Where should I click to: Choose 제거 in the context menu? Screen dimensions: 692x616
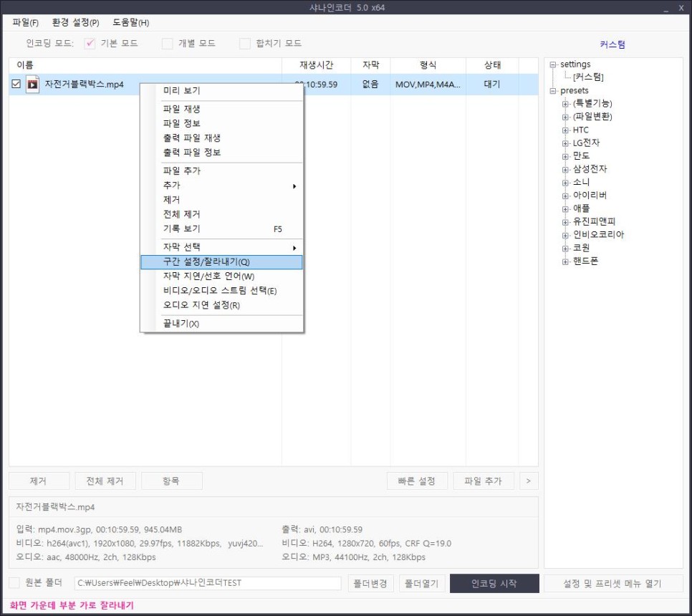pos(222,200)
